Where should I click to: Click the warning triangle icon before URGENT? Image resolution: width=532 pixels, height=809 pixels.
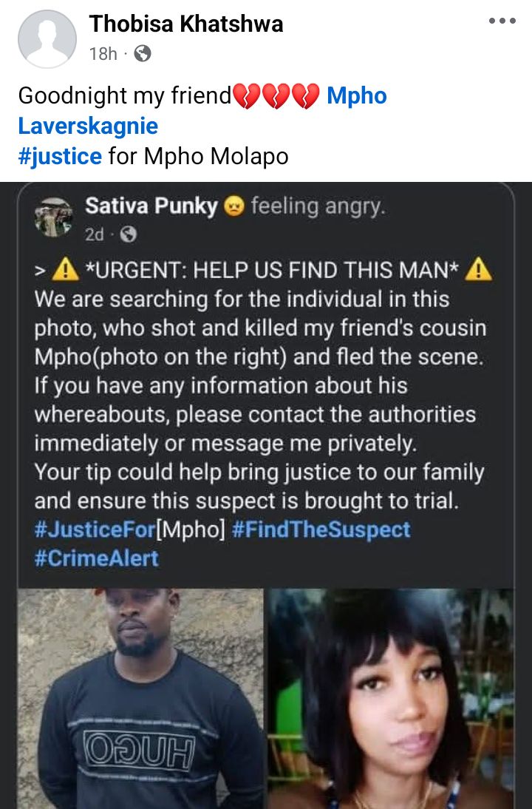(x=66, y=270)
